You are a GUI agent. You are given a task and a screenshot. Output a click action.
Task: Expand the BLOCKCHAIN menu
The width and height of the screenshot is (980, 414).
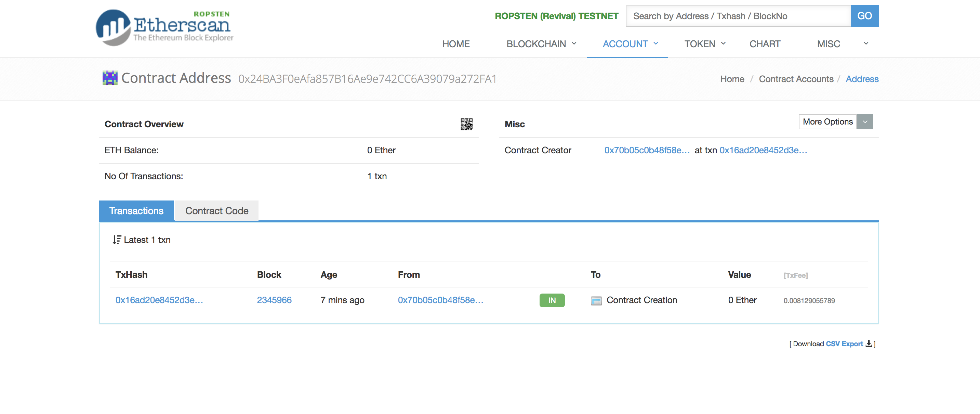coord(541,44)
